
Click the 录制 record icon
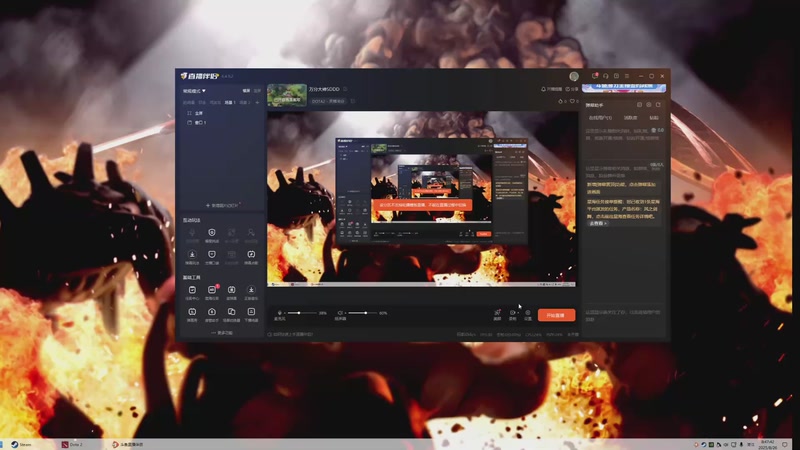click(x=513, y=314)
